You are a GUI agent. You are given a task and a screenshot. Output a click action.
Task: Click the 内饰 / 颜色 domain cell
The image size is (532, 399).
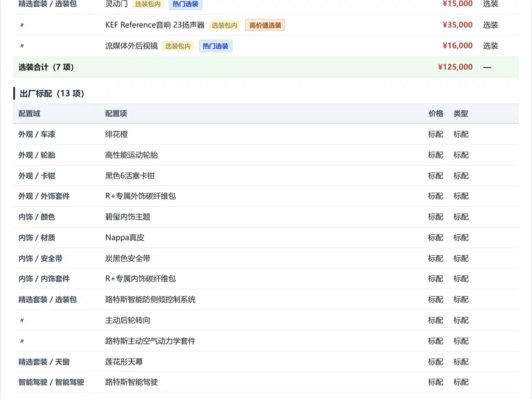(37, 217)
